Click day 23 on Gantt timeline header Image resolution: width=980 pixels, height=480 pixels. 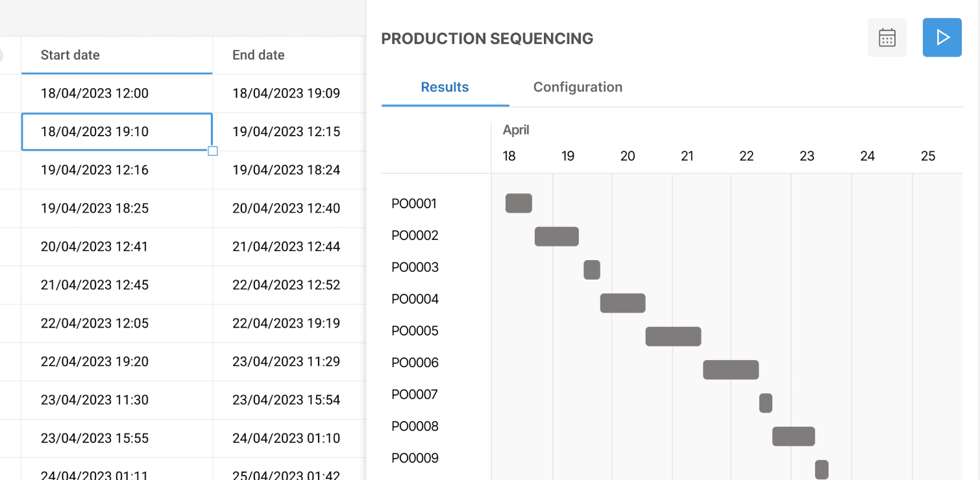(807, 156)
